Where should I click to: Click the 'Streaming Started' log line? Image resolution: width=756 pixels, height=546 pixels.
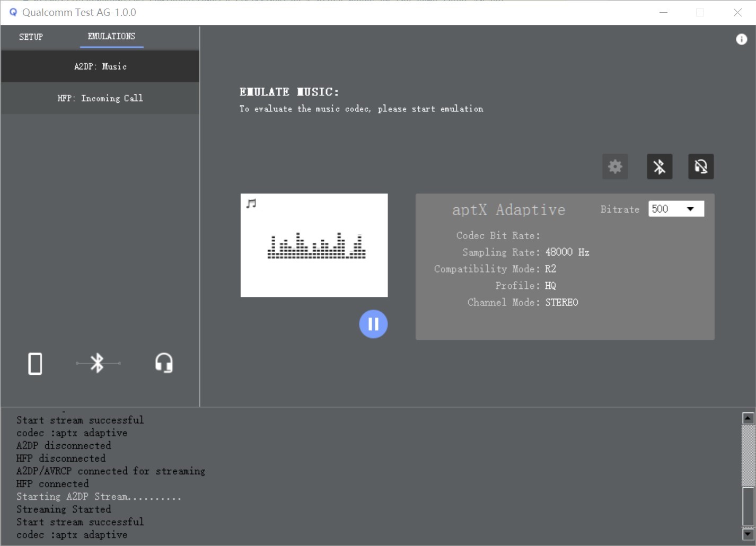(64, 509)
